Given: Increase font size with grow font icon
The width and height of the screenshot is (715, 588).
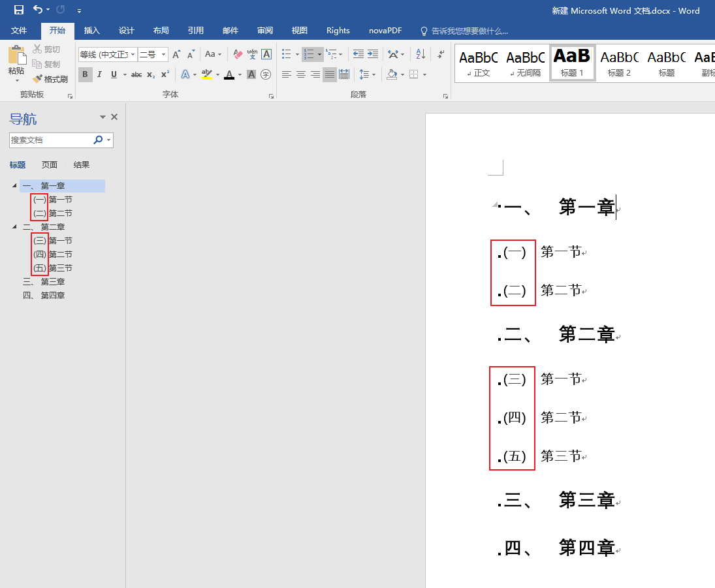Looking at the screenshot, I should pyautogui.click(x=176, y=54).
